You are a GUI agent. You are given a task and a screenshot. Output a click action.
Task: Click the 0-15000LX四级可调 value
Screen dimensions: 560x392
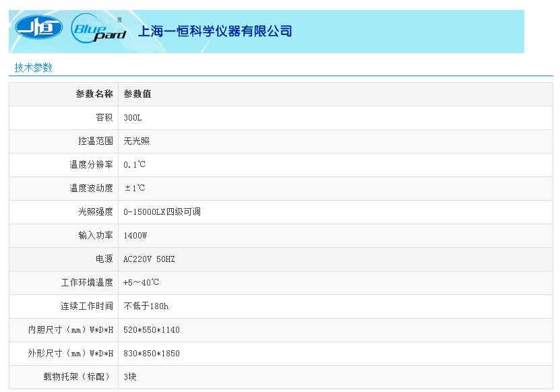[x=162, y=212]
